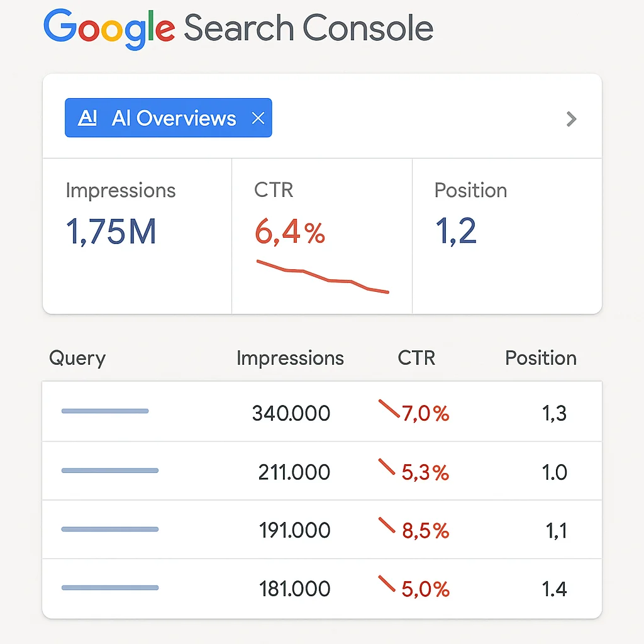Click the down-trend arrow beside 5,3%

click(x=387, y=467)
